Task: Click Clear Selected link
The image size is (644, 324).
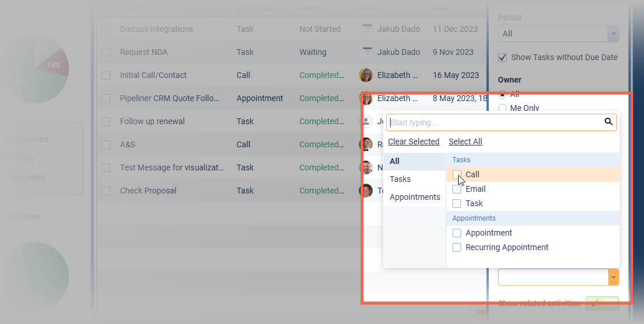Action: pos(414,141)
